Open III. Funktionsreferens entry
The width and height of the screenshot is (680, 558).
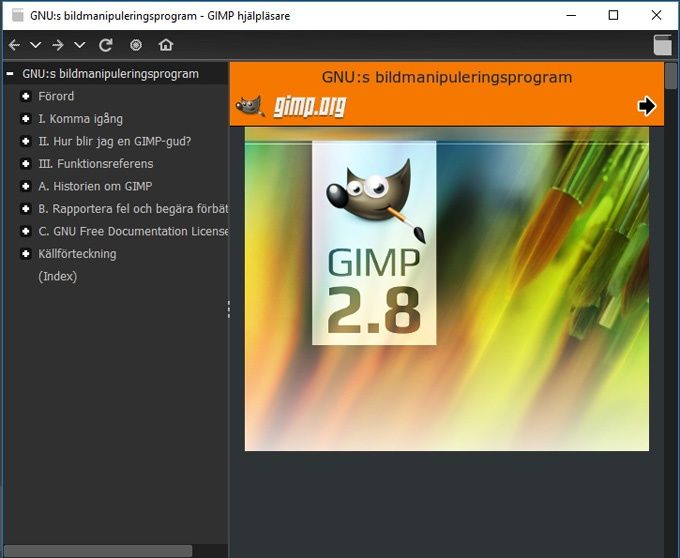96,164
